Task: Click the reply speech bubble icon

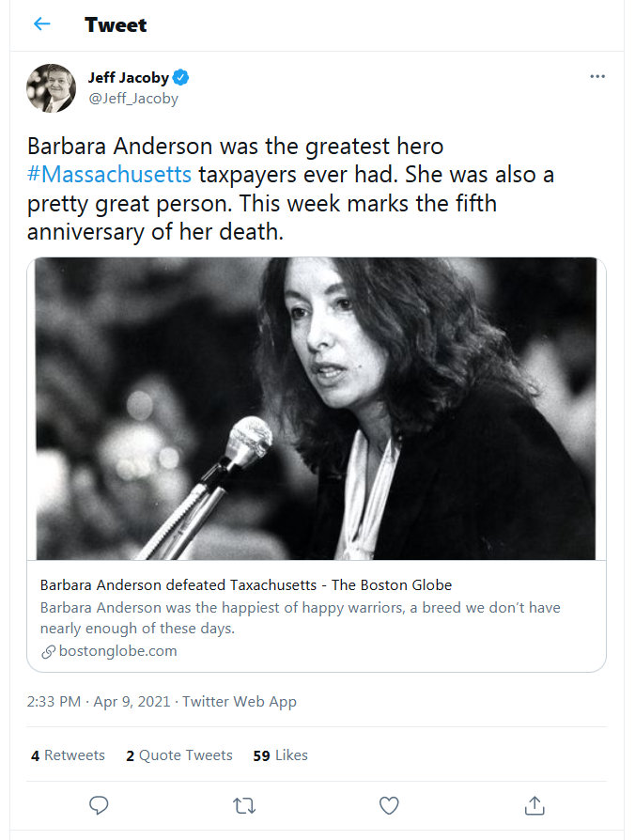Action: click(99, 805)
